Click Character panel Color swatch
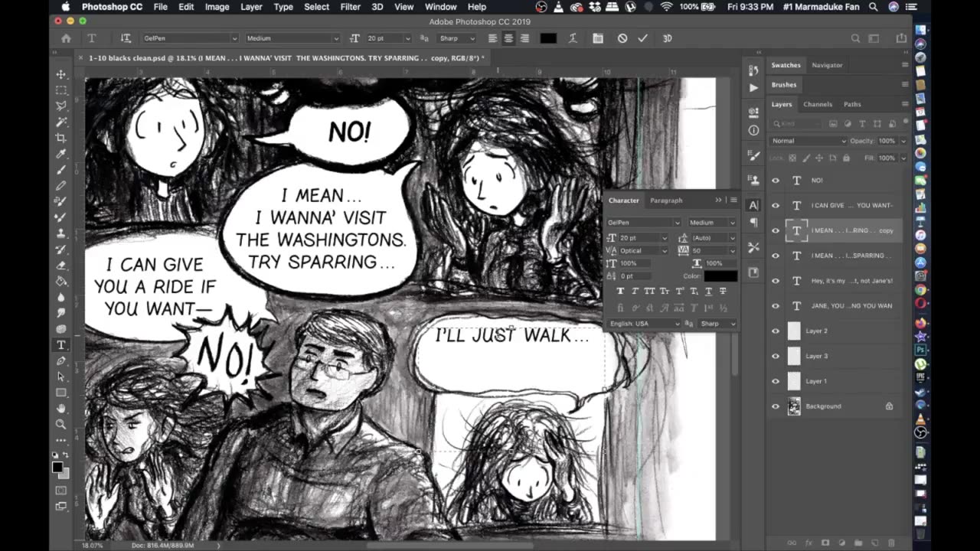This screenshot has height=551, width=980. click(x=720, y=276)
